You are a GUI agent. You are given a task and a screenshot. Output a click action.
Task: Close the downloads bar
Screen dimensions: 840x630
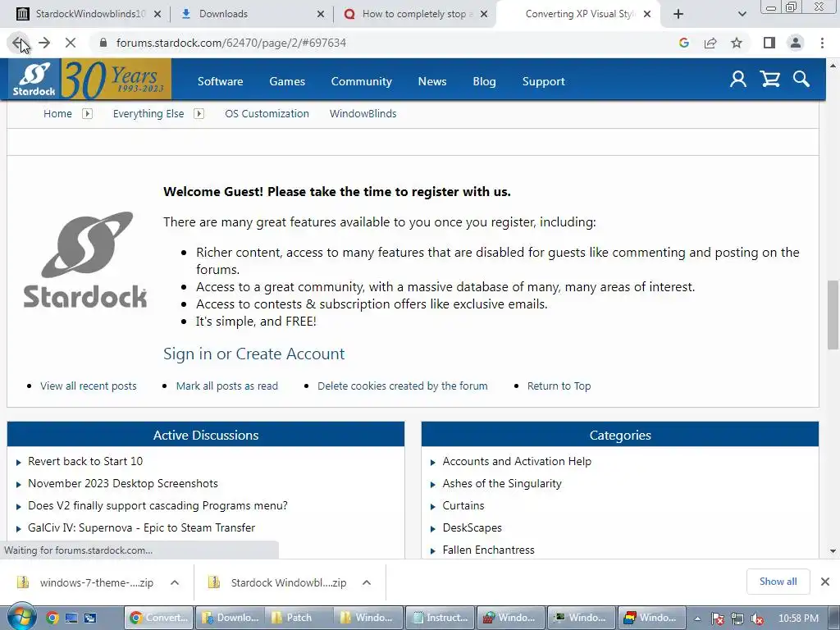tap(825, 582)
